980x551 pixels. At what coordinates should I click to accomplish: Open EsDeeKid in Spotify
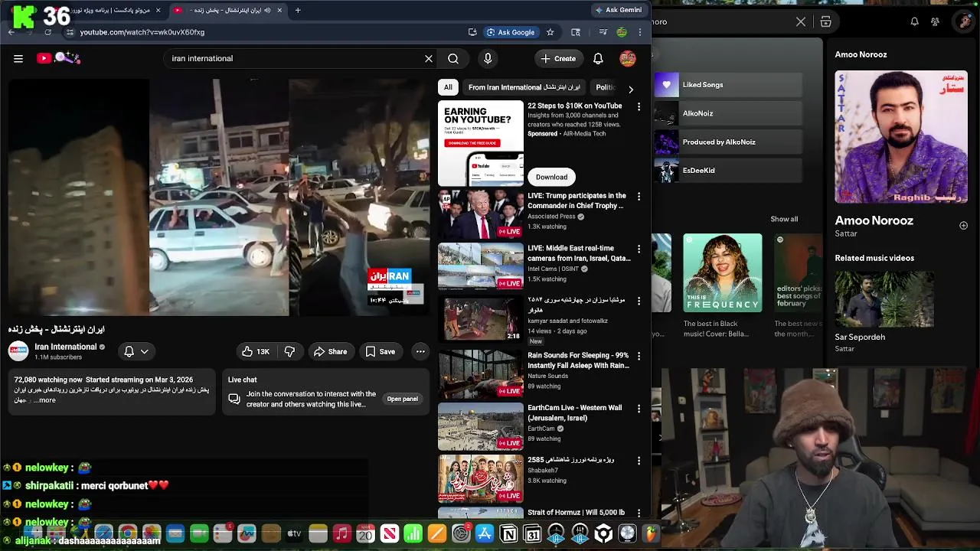click(x=728, y=171)
